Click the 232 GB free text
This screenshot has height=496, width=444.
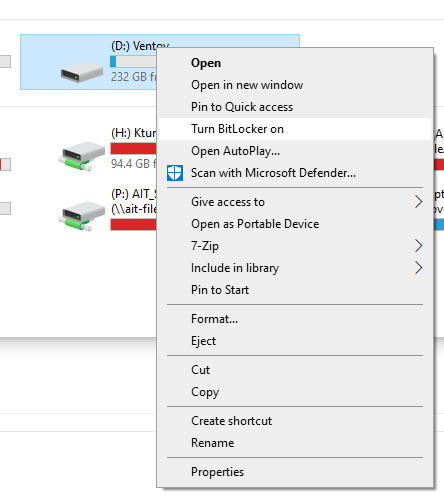pyautogui.click(x=134, y=77)
